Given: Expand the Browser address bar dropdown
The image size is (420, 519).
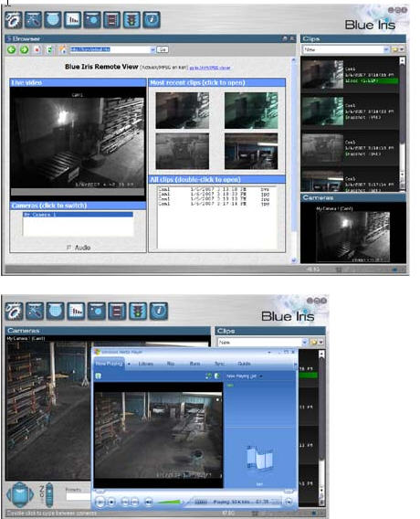Looking at the screenshot, I should 152,49.
